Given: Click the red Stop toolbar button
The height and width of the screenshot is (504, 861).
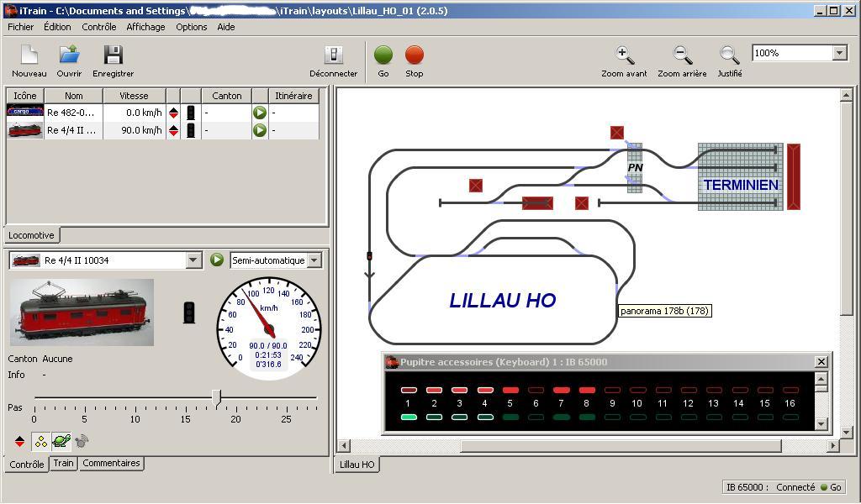Looking at the screenshot, I should (x=414, y=60).
